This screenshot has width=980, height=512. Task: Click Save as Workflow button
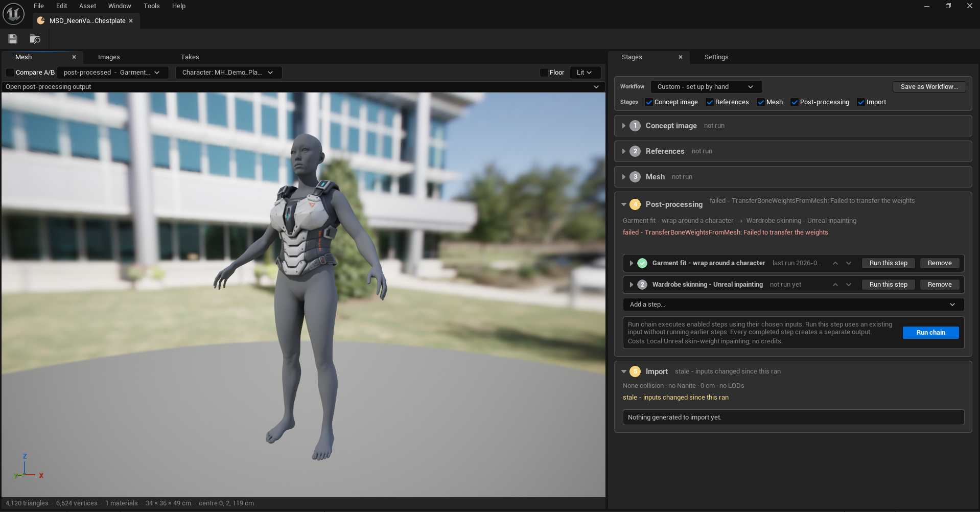929,87
